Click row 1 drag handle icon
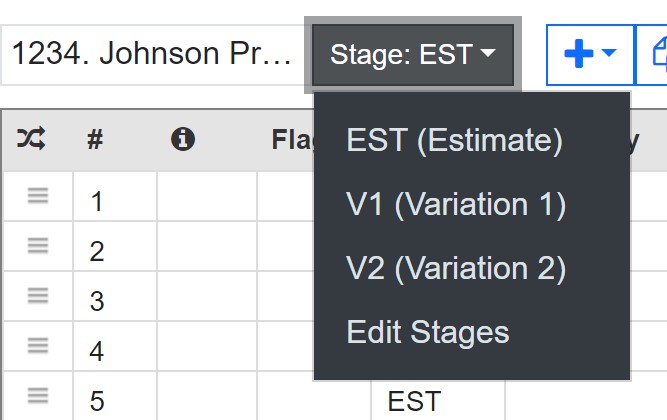 [x=38, y=196]
